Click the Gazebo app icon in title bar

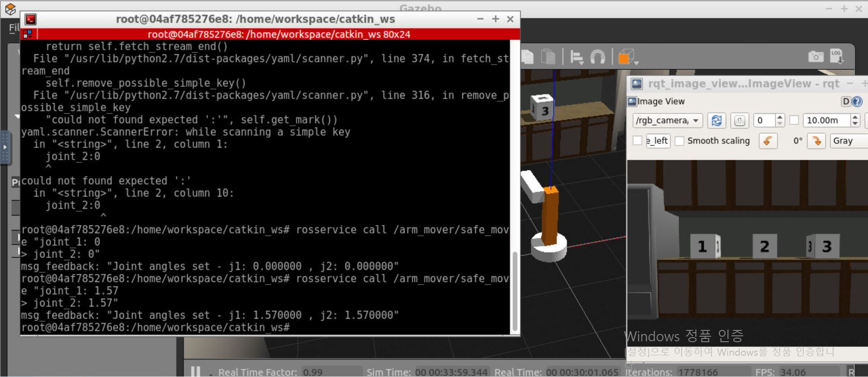pyautogui.click(x=10, y=9)
